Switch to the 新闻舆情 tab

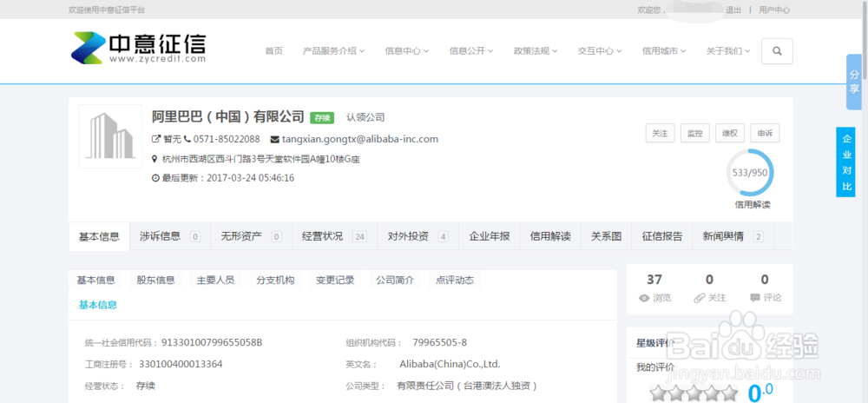(733, 237)
